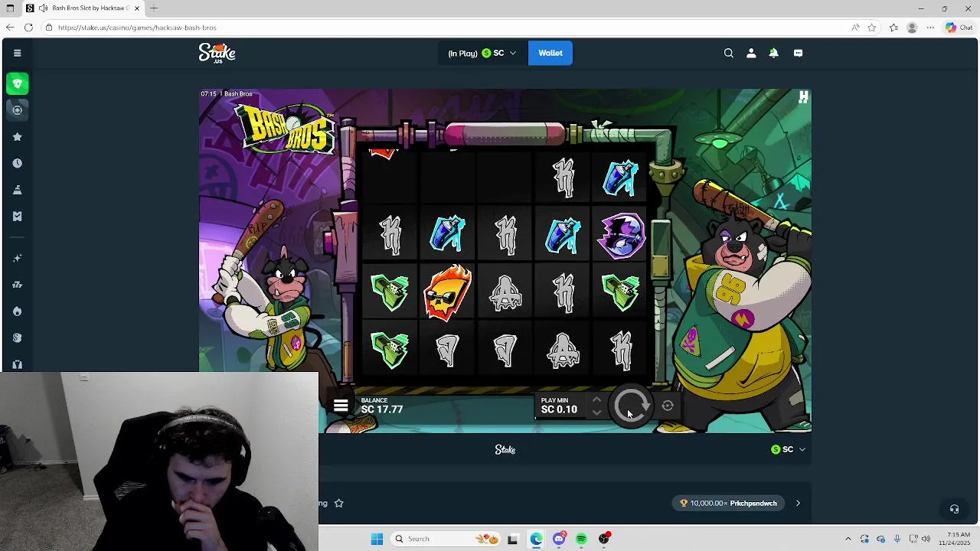
Task: Refresh the browser page
Action: 28,28
